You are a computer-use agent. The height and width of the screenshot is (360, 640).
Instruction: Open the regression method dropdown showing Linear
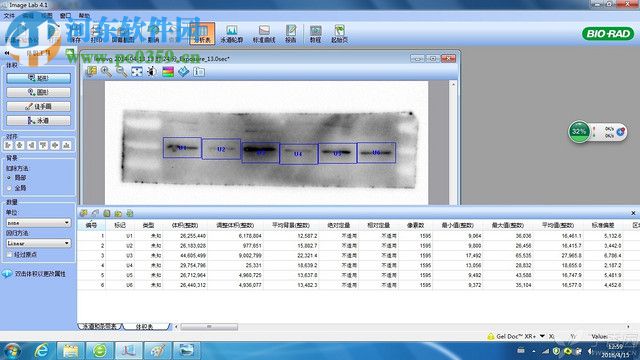[x=38, y=243]
